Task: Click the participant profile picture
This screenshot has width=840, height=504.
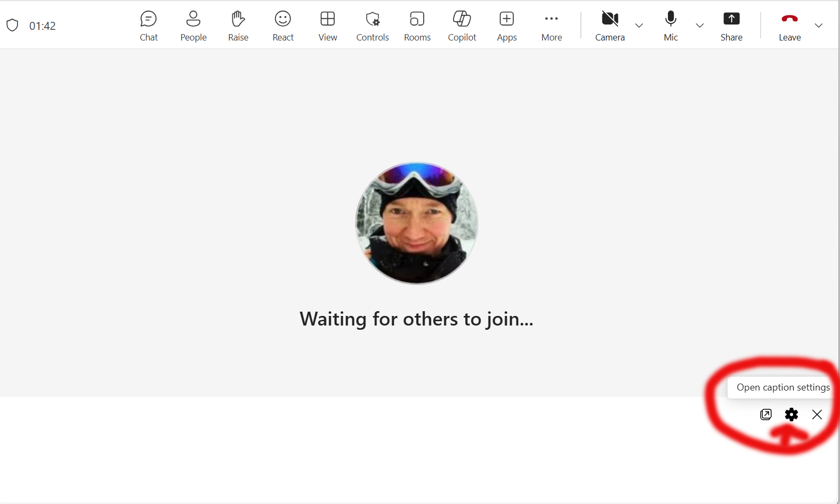Action: coord(417,223)
